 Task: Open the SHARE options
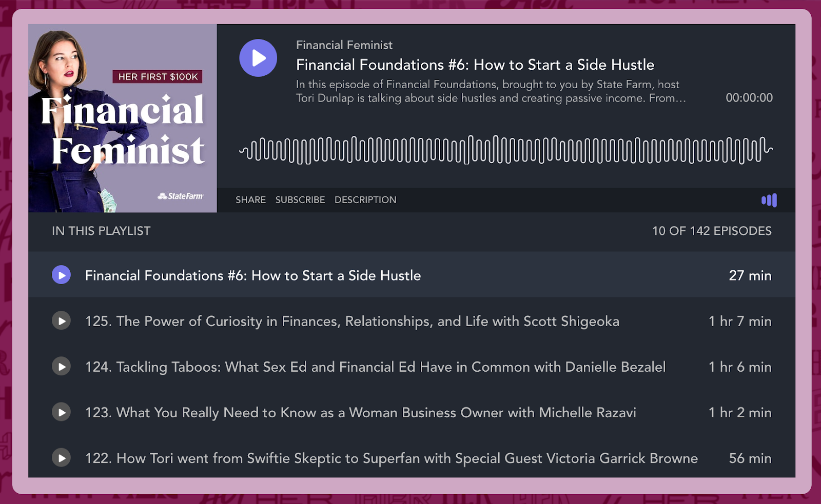point(250,200)
